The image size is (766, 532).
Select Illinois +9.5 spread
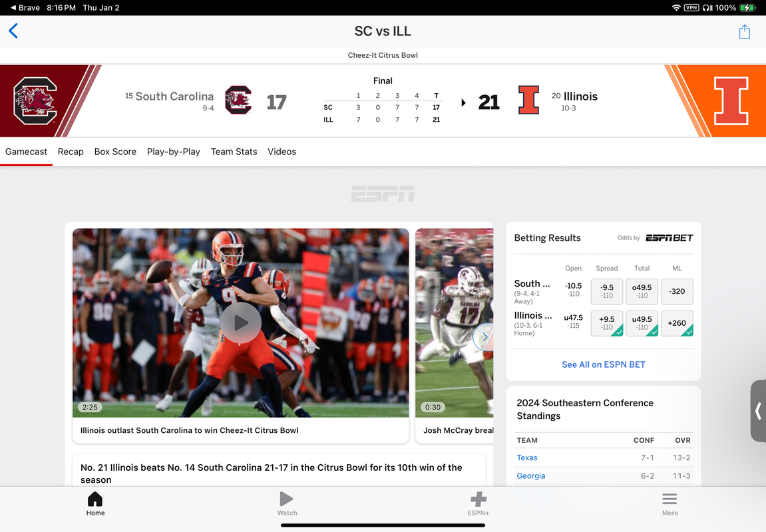click(x=607, y=323)
